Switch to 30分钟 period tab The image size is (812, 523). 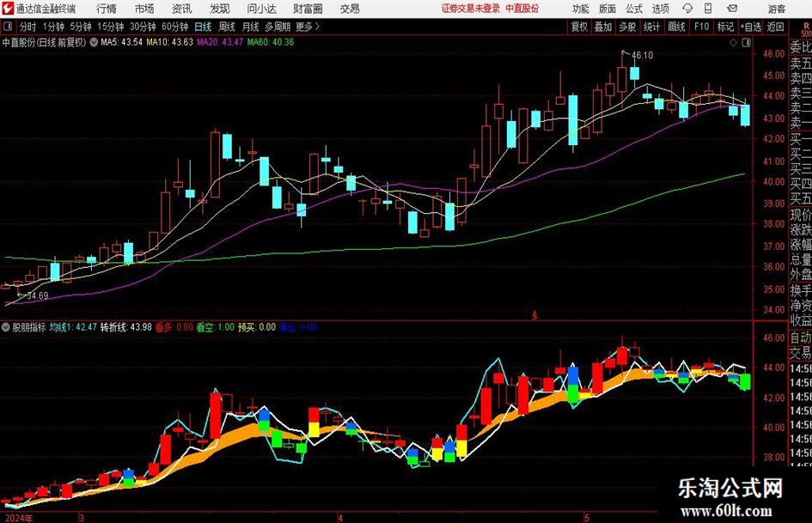click(x=143, y=27)
